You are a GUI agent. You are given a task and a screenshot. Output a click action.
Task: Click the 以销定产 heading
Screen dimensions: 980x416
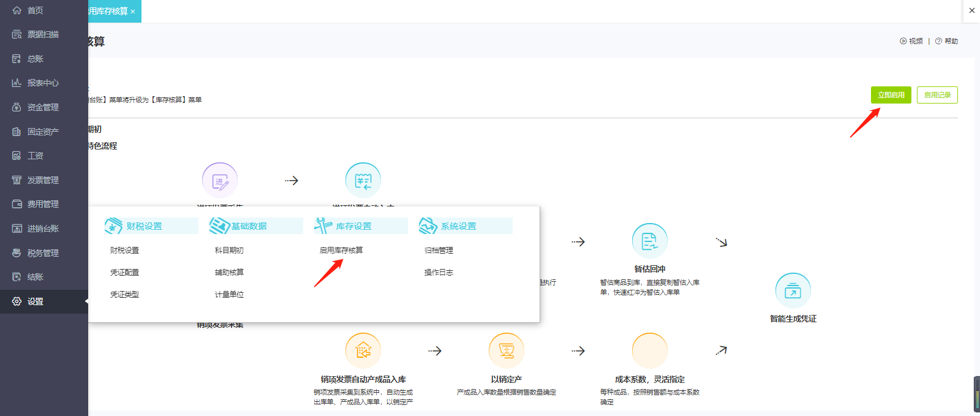click(x=507, y=379)
